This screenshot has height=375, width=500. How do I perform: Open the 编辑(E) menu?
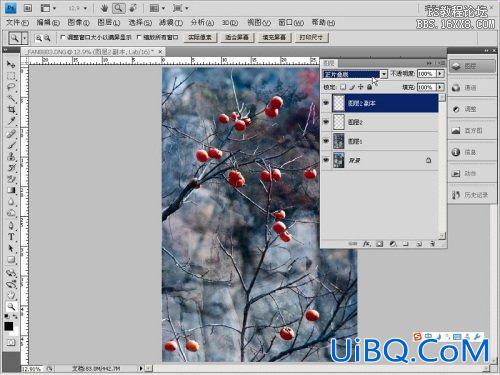[48, 23]
